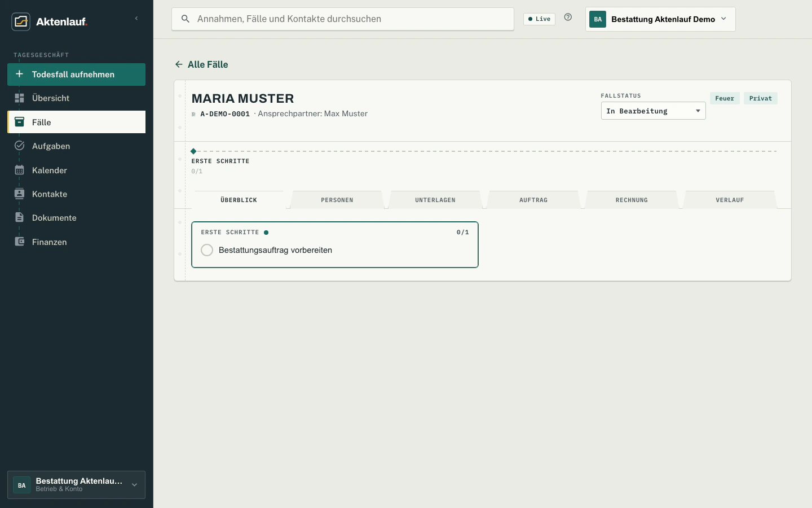Click the help question mark icon

click(568, 17)
